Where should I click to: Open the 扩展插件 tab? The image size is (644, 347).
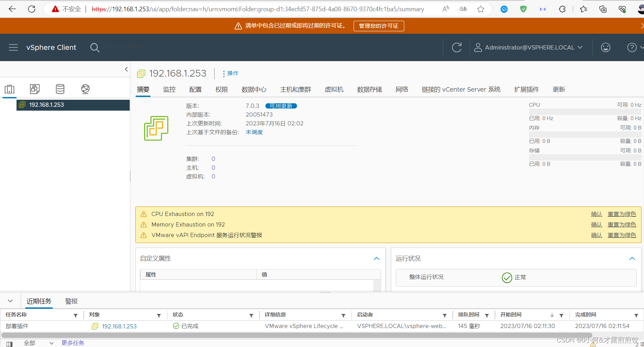click(x=526, y=90)
